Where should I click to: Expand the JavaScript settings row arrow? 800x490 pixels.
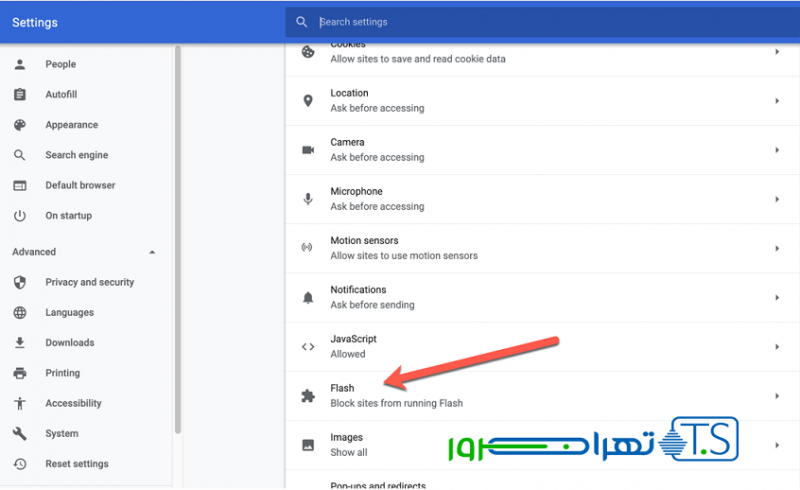[777, 346]
